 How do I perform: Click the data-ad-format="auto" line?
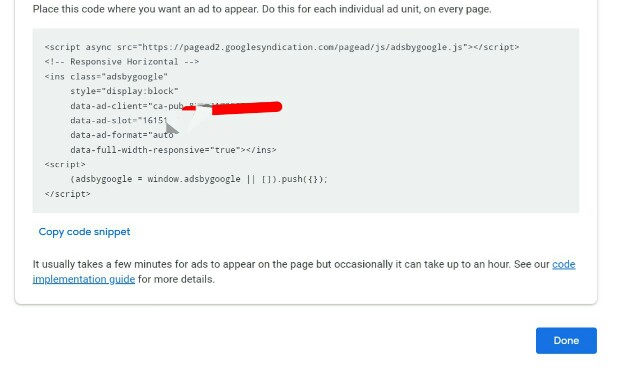[x=122, y=135]
